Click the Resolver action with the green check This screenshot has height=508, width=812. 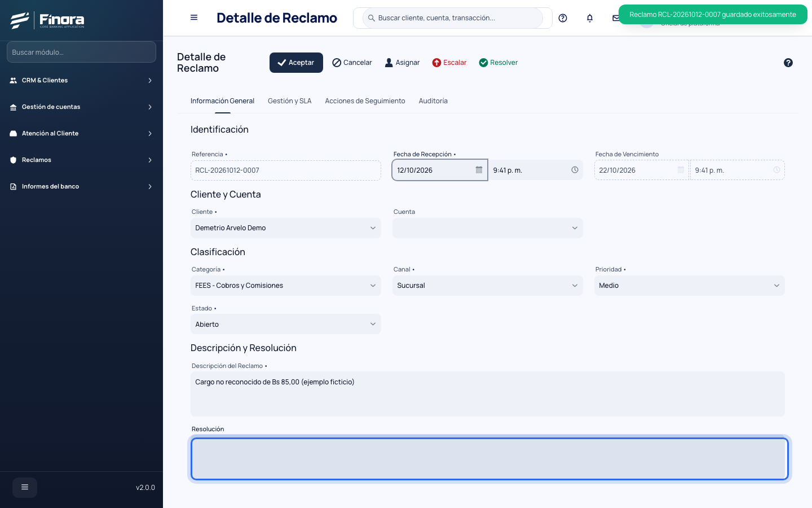[498, 63]
